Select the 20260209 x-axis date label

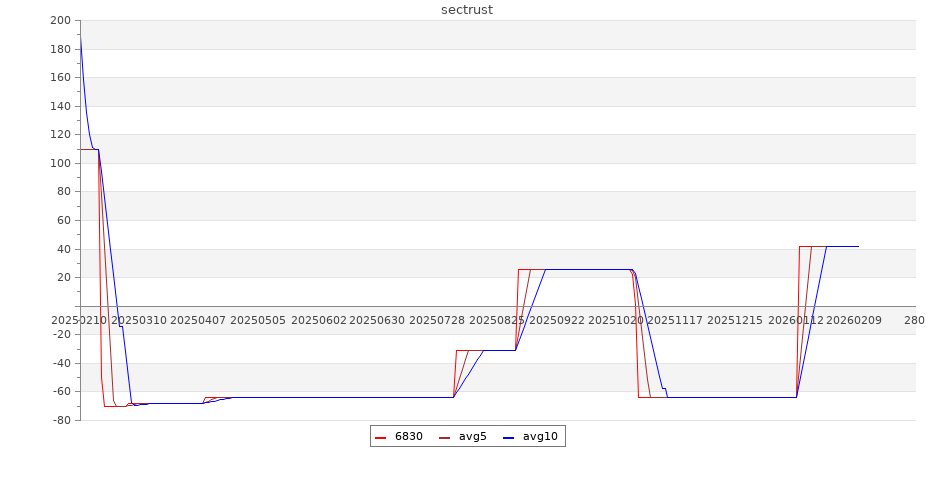(854, 321)
